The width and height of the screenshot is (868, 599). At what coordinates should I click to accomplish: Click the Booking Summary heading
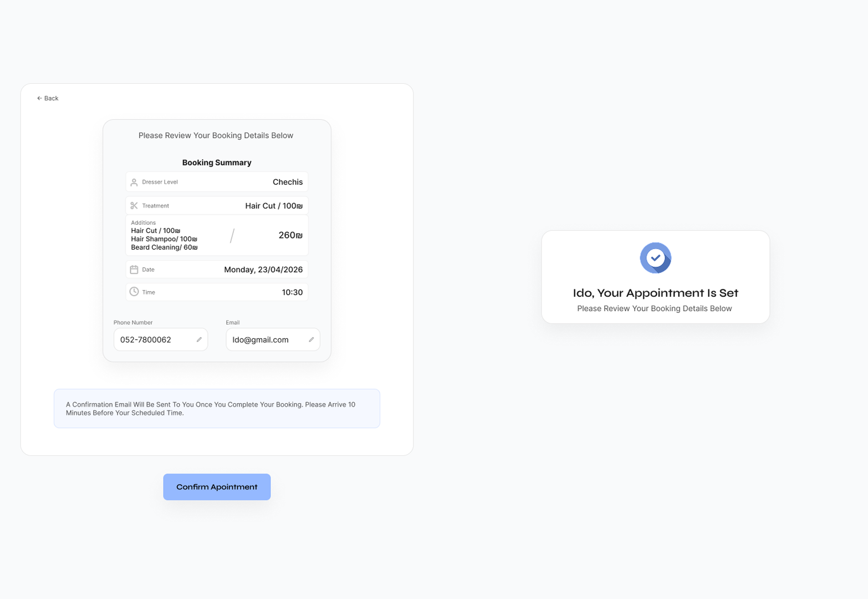point(217,163)
